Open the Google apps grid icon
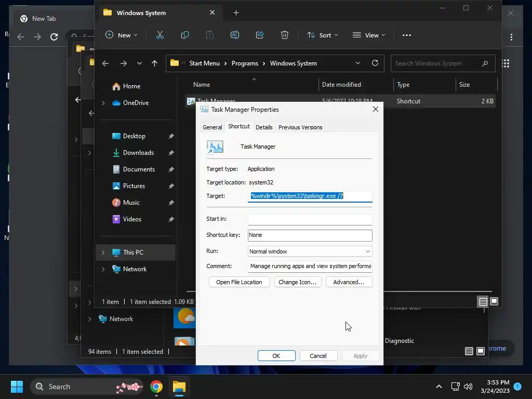The width and height of the screenshot is (532, 399). [506, 63]
